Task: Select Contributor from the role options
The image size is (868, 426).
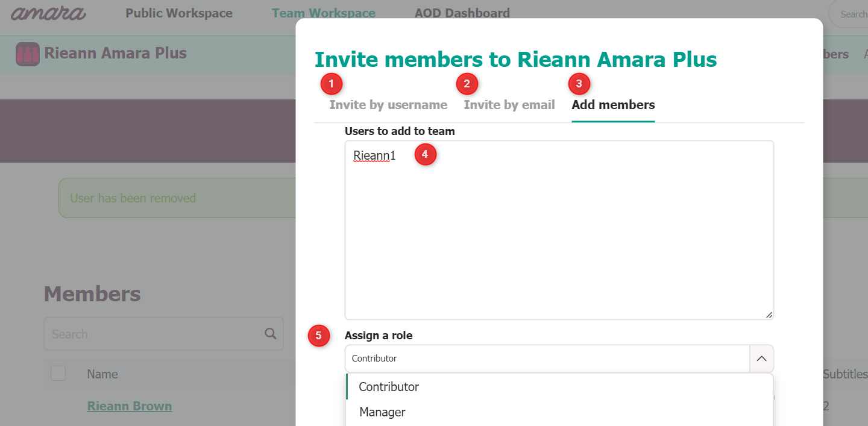Action: (389, 387)
